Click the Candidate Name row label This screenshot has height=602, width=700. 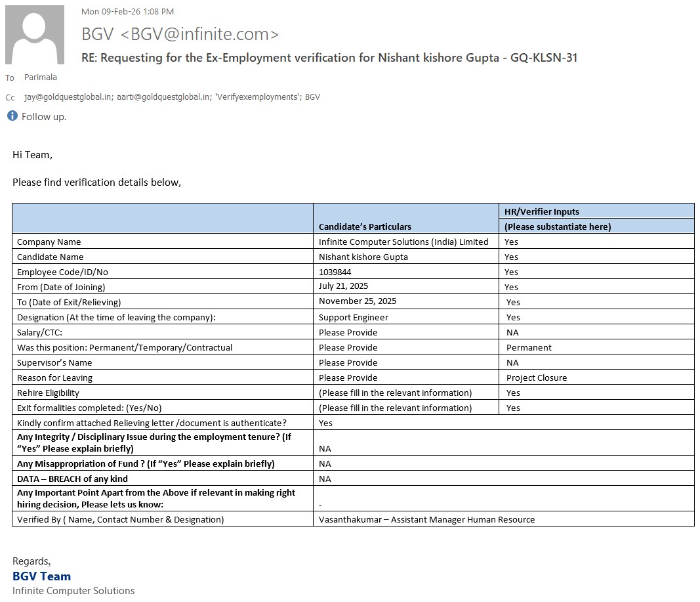tap(50, 257)
